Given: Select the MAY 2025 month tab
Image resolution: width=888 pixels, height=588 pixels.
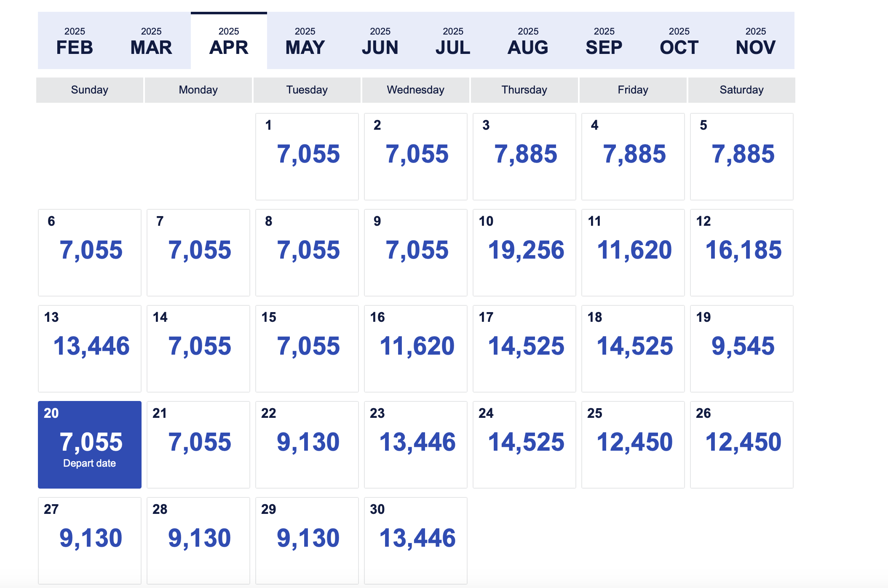Looking at the screenshot, I should click(305, 41).
